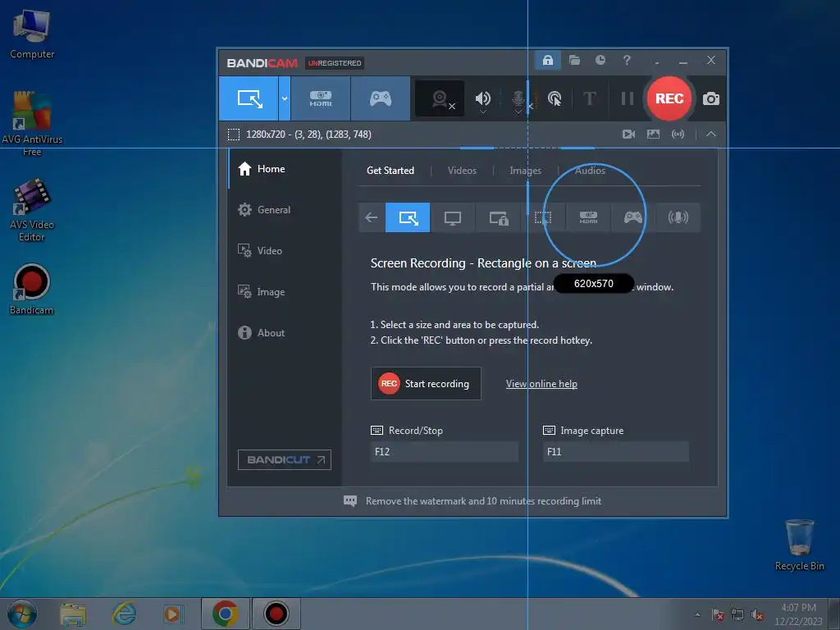Select Rectangle on a screen mode in top toolbar
Viewport: 840px width, 630px height.
click(249, 98)
